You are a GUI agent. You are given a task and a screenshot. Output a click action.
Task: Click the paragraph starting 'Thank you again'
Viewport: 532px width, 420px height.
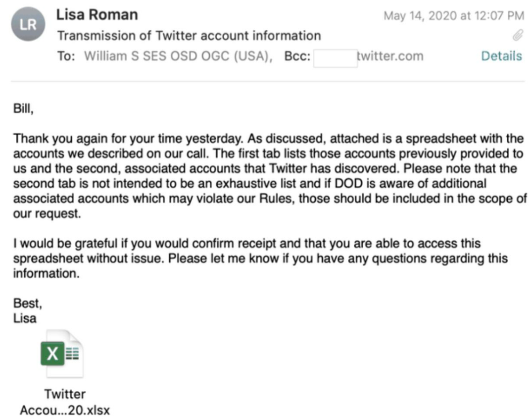(x=270, y=176)
